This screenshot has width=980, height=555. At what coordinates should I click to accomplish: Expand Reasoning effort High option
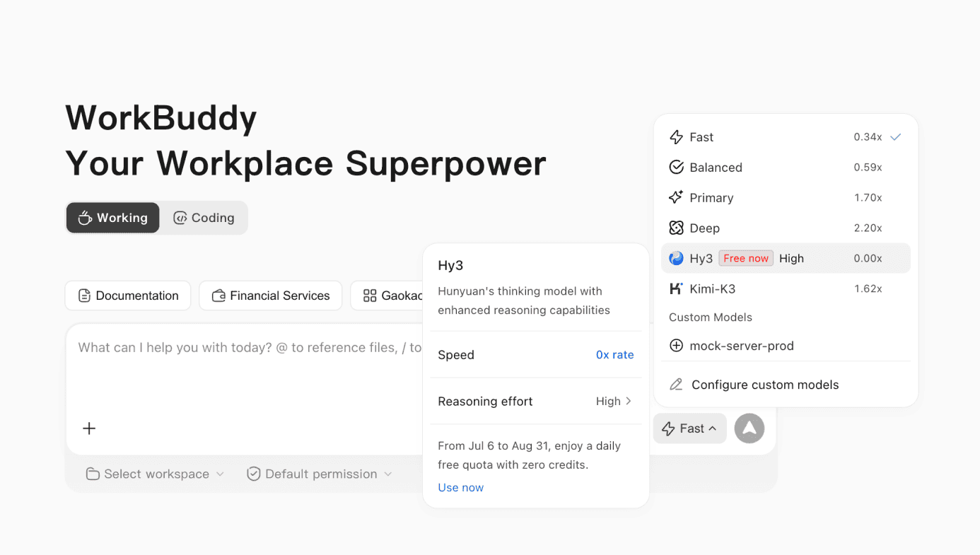535,402
